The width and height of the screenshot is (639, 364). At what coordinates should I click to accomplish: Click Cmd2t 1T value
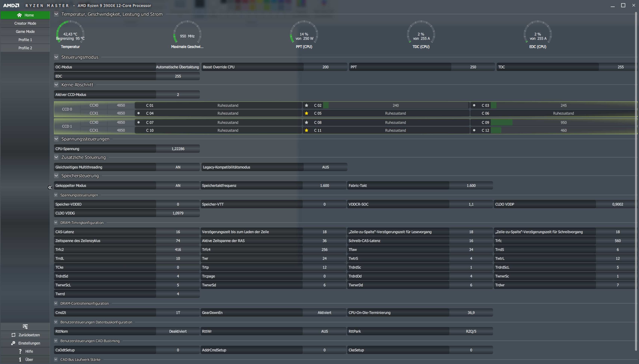(x=178, y=313)
